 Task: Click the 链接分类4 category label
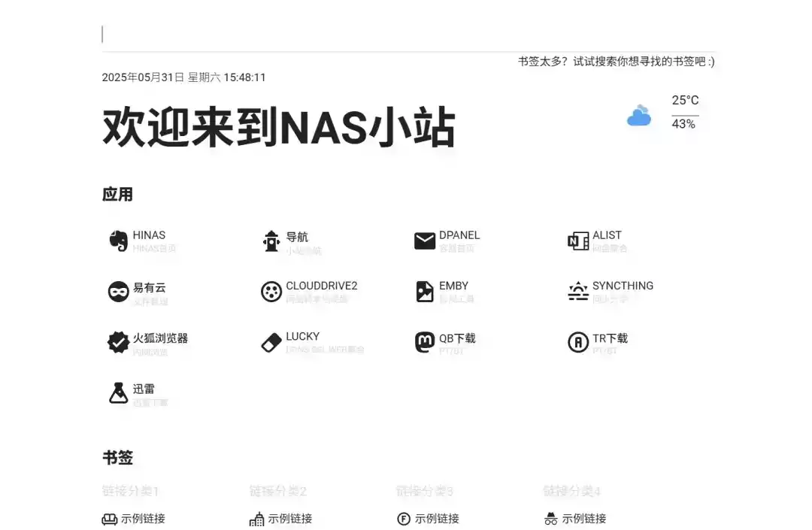[x=571, y=491]
